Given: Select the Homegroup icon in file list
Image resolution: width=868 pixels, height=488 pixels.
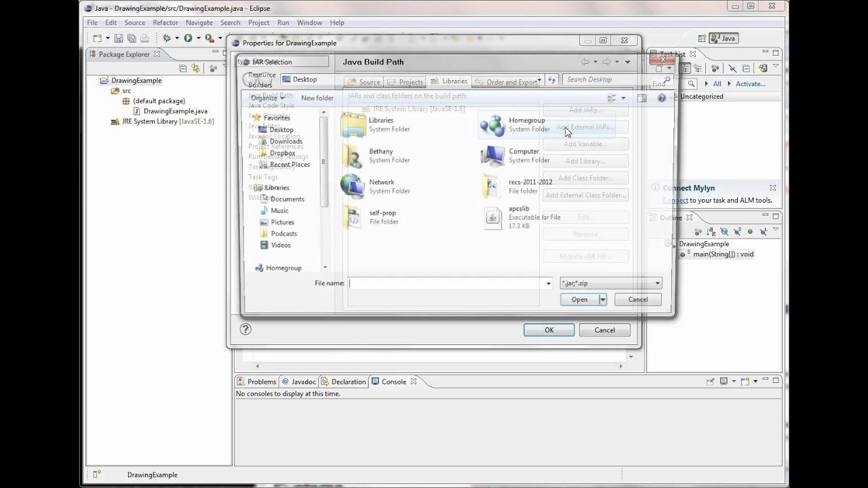Looking at the screenshot, I should click(x=492, y=125).
